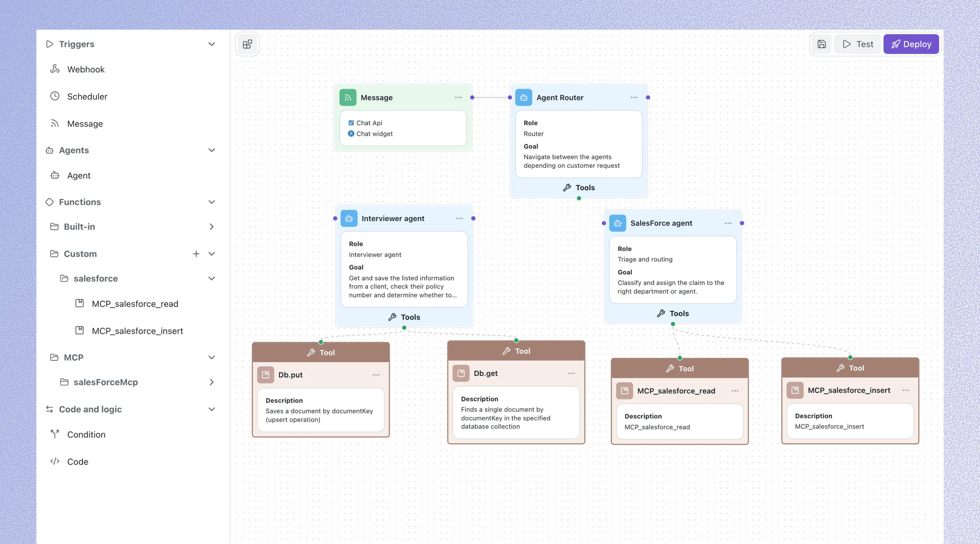
Task: Add a custom function with plus icon
Action: point(196,254)
